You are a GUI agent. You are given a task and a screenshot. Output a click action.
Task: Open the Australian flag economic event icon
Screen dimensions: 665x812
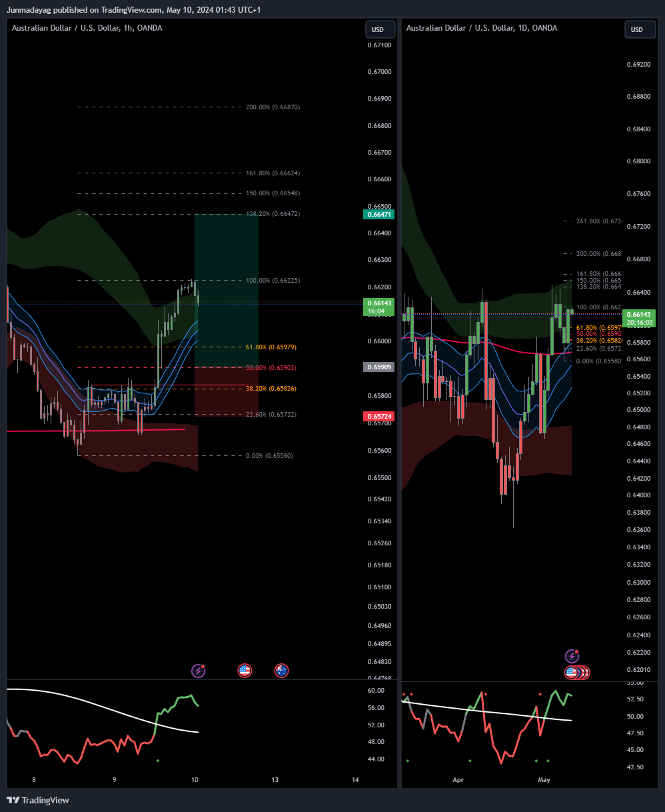coord(282,671)
